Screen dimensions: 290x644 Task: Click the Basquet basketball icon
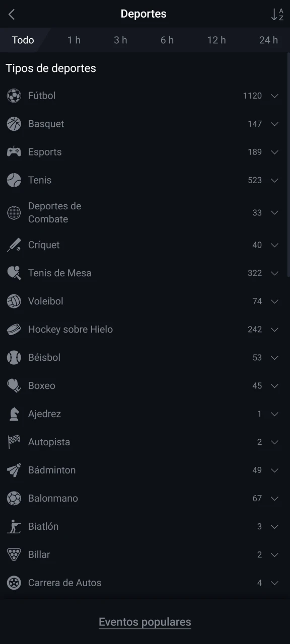14,124
